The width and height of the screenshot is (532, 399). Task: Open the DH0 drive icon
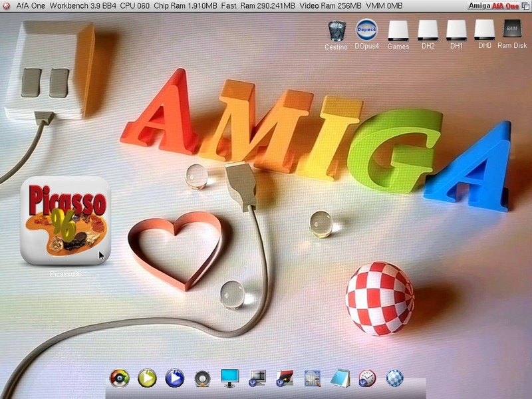(485, 31)
